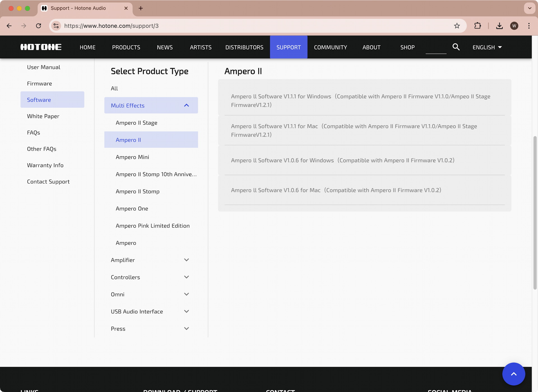This screenshot has height=392, width=538.
Task: Bookmark this page with the star icon
Action: point(457,26)
